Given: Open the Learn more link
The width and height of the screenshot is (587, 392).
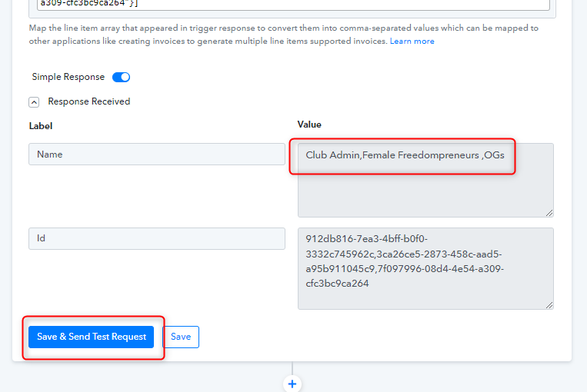Looking at the screenshot, I should click(412, 42).
